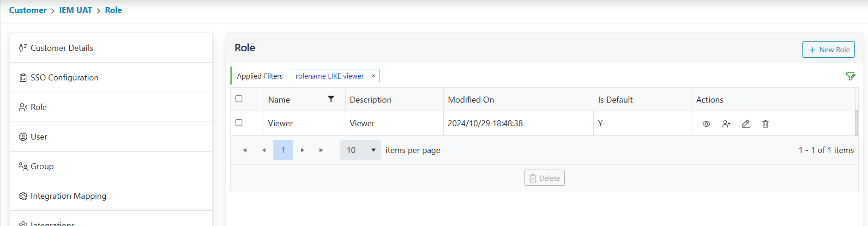Go to the last page arrow

[321, 150]
